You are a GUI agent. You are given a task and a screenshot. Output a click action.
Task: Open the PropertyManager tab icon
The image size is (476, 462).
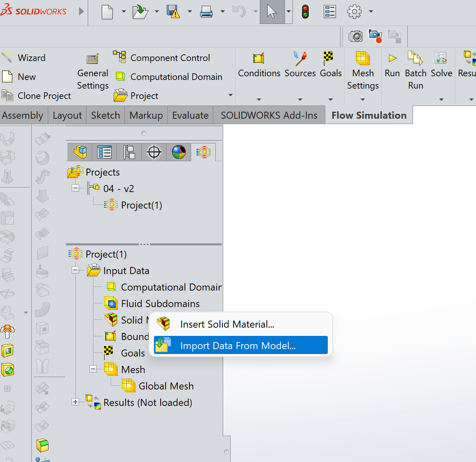click(105, 152)
